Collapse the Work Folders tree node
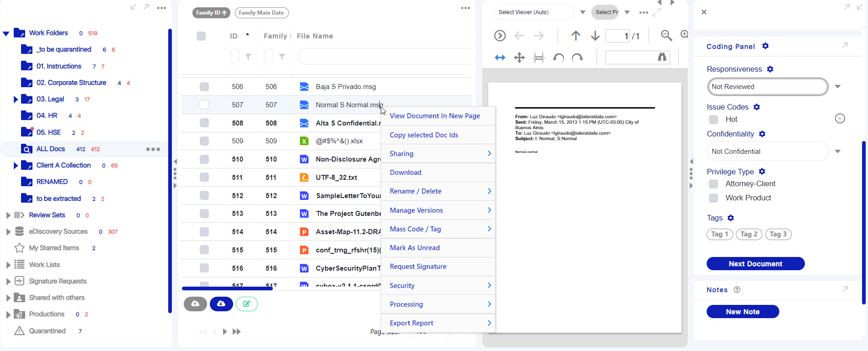The width and height of the screenshot is (868, 351). coord(6,33)
